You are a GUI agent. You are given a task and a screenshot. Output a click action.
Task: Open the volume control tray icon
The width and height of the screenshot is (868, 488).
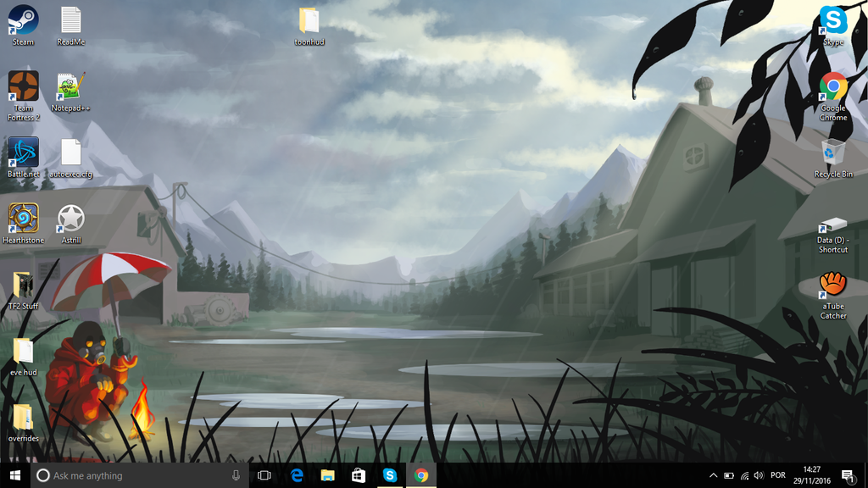click(x=759, y=475)
